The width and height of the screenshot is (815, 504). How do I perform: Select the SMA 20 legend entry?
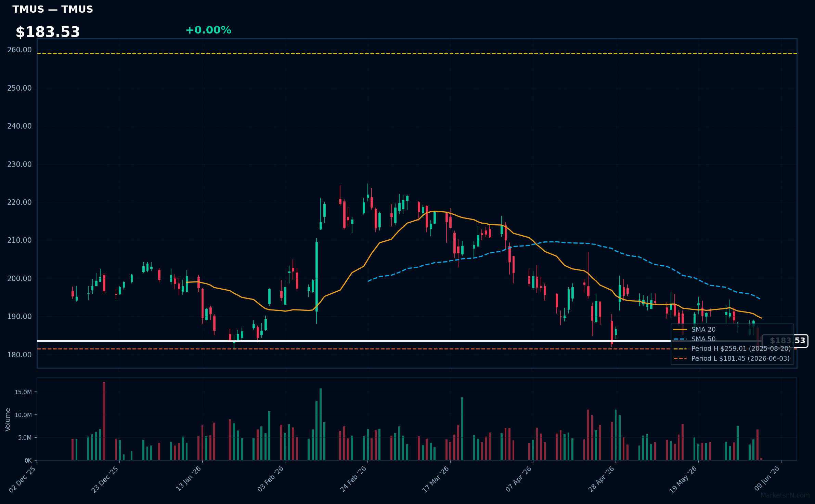point(694,329)
